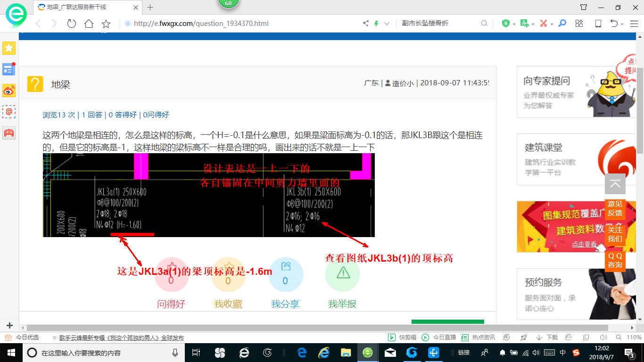The width and height of the screenshot is (644, 362).
Task: Click the undo closed page arrow
Action: click(614, 24)
